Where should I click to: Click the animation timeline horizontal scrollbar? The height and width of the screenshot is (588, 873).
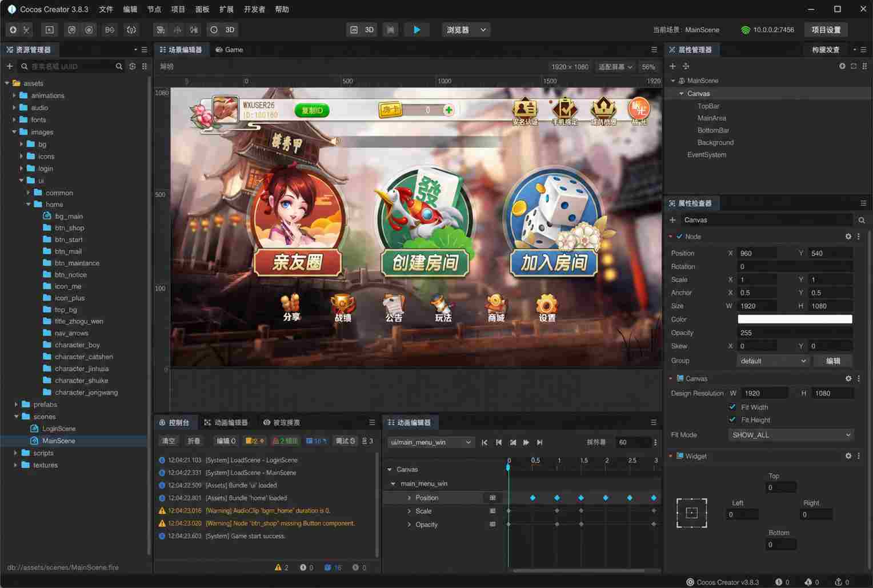pyautogui.click(x=578, y=570)
